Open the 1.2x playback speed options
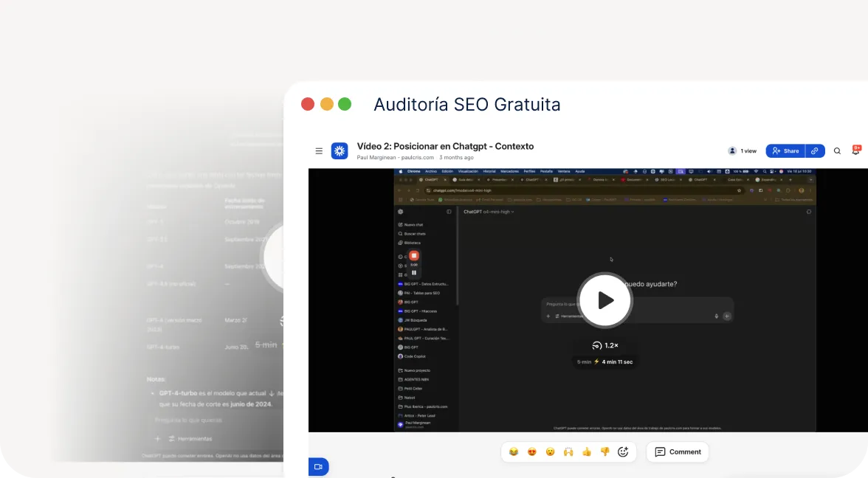The width and height of the screenshot is (868, 478). [x=605, y=345]
